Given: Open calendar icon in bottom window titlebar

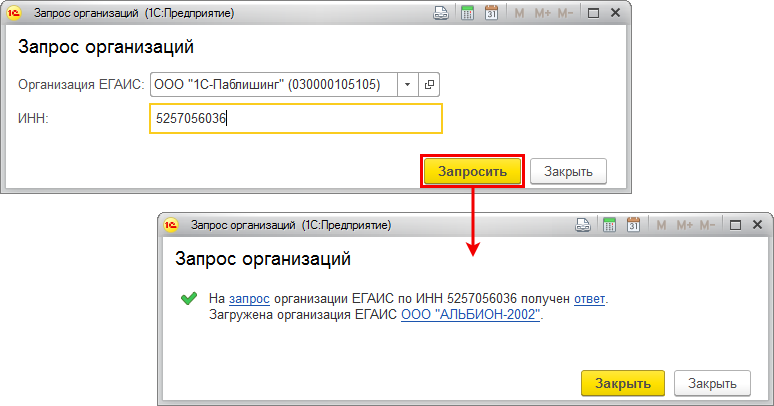Looking at the screenshot, I should click(x=633, y=225).
